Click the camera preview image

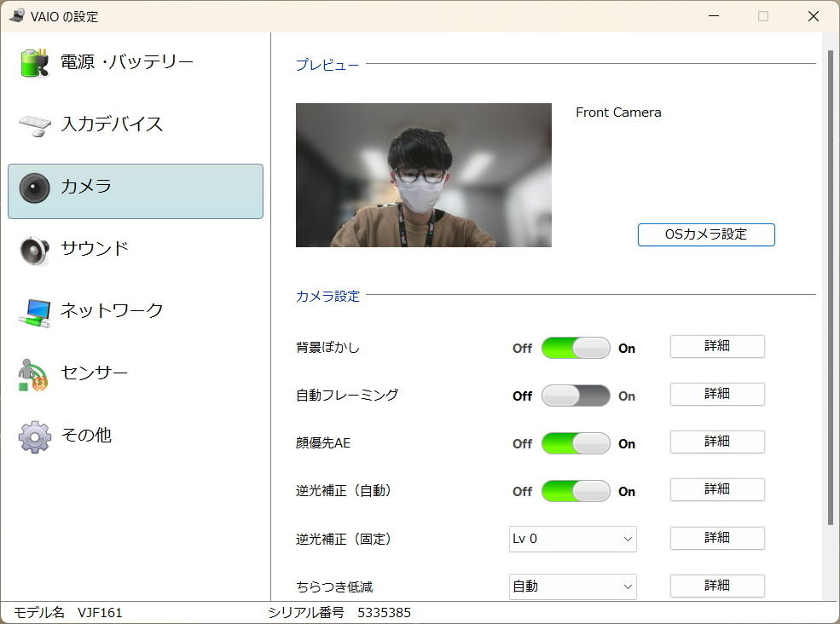point(424,175)
